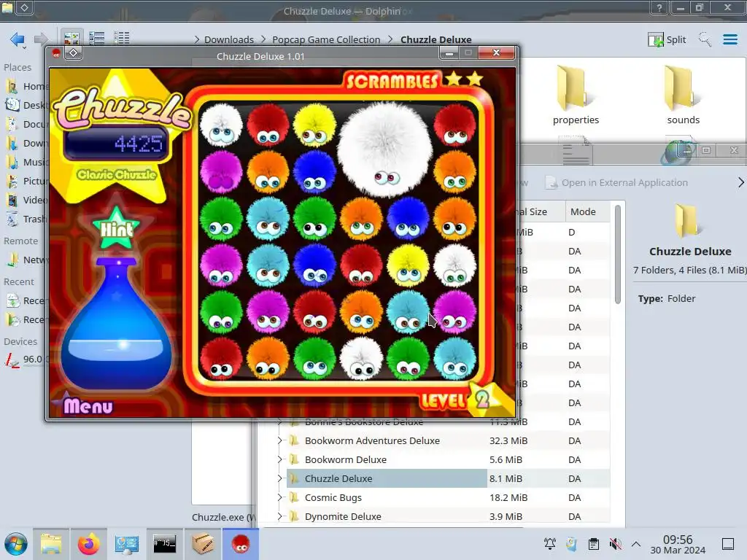Click the yellow chuzzle in the top row
747x560 pixels.
tap(314, 125)
